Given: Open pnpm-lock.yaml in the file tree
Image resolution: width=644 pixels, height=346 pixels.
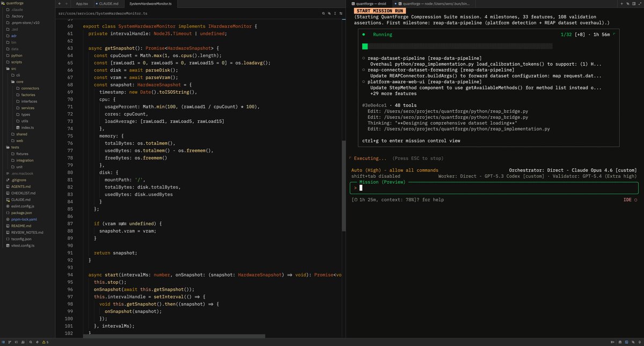Looking at the screenshot, I should coord(24,219).
